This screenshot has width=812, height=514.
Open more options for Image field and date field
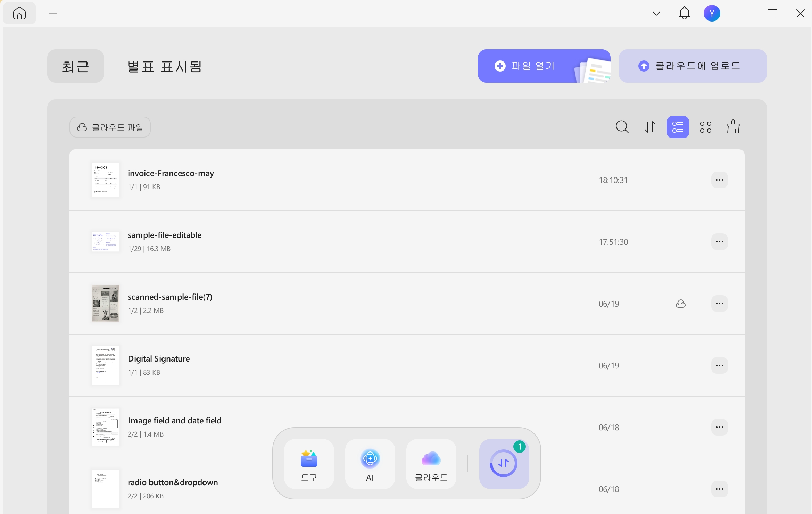tap(719, 427)
